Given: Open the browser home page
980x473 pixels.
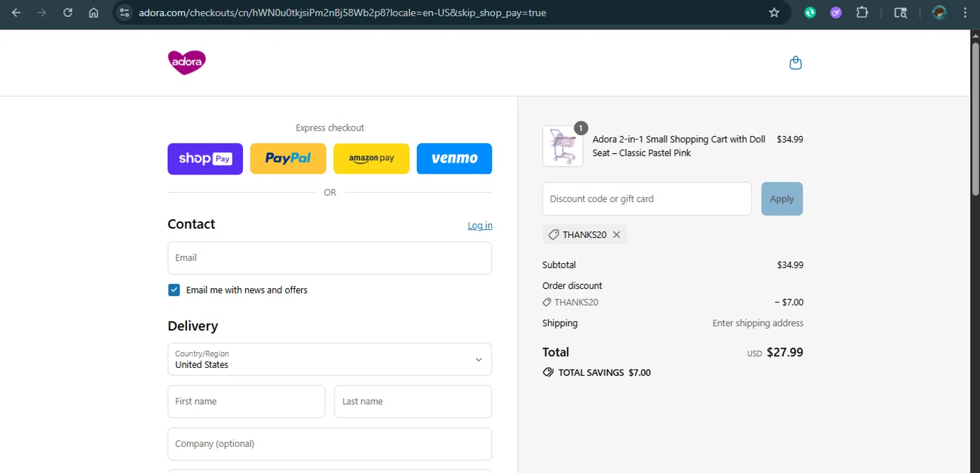Looking at the screenshot, I should tap(93, 12).
